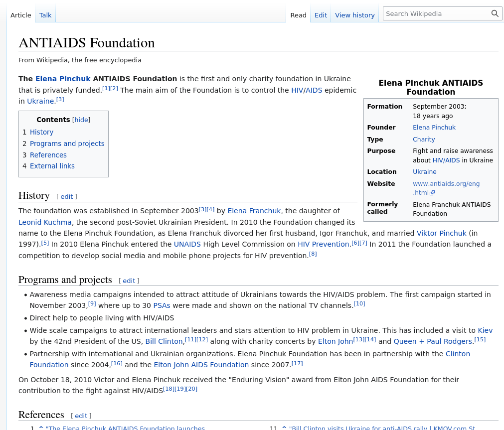Jump to citation [4] after September 2003

click(x=210, y=209)
